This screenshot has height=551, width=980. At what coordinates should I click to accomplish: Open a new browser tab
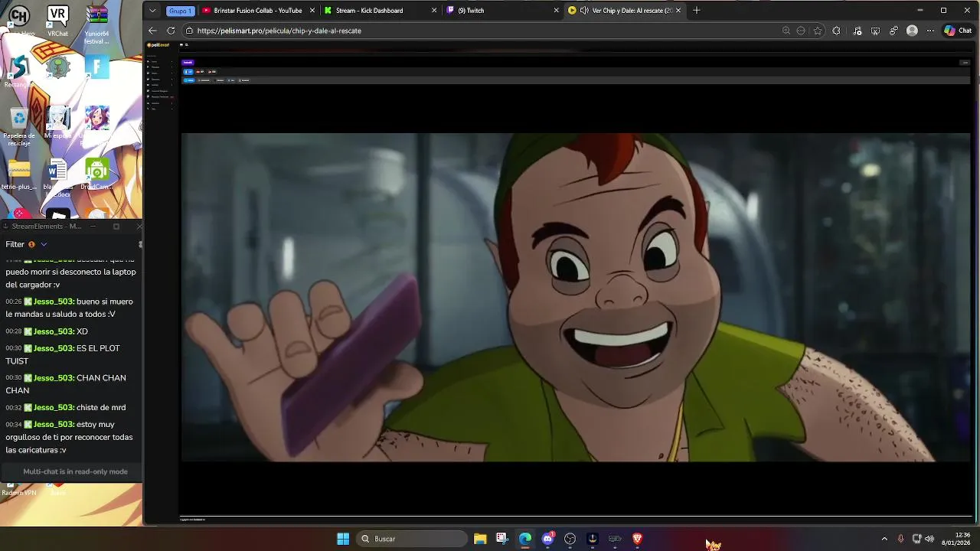697,11
